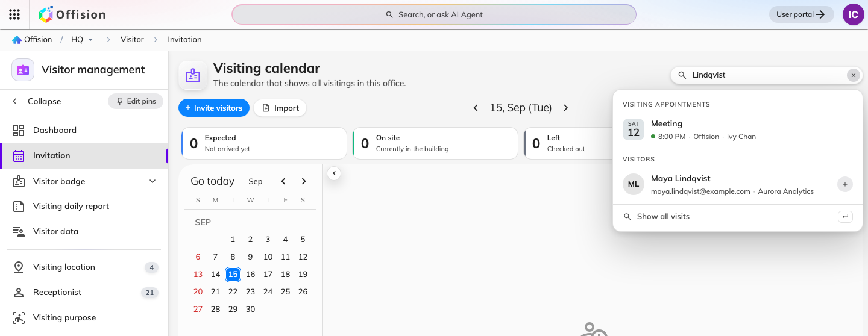Open Visiting location sidebar item

coord(84,267)
